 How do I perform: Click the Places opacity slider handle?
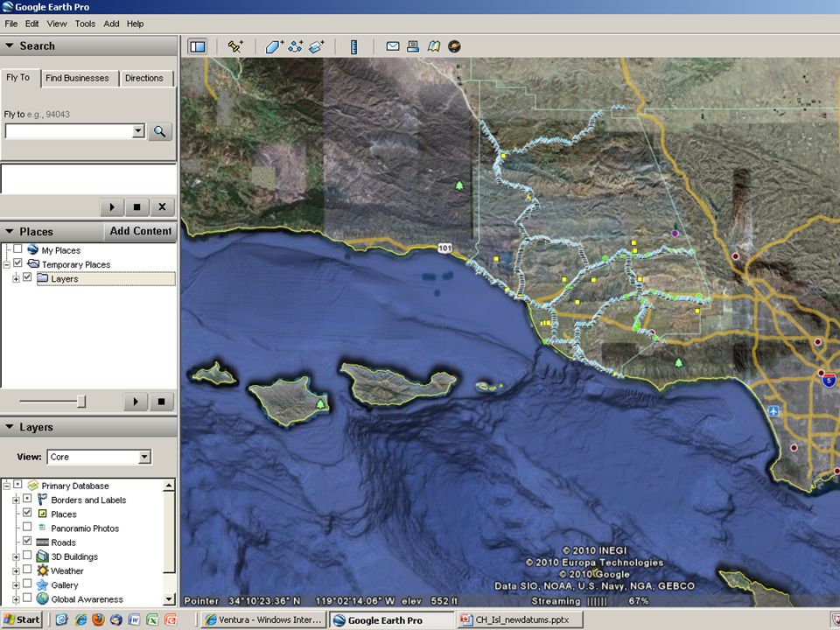(81, 402)
